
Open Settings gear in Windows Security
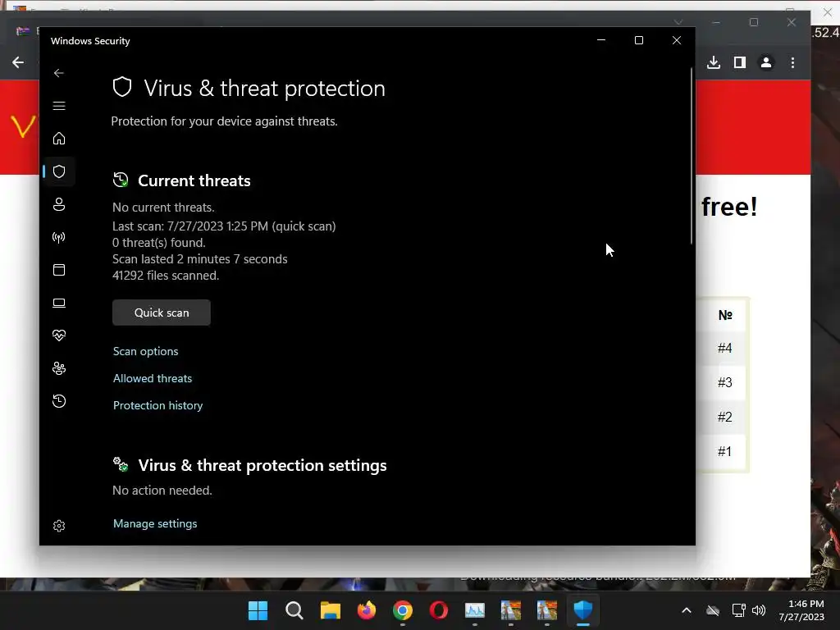(59, 526)
